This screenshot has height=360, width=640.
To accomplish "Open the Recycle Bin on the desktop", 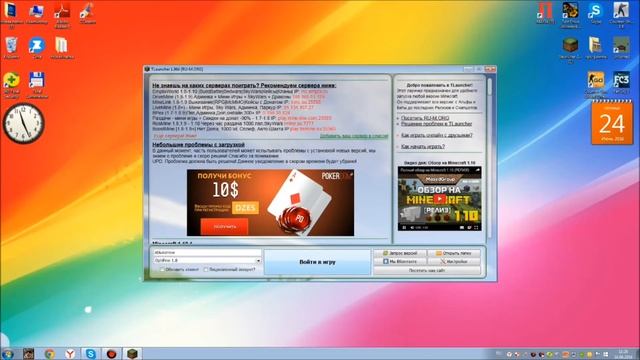I will point(11,47).
